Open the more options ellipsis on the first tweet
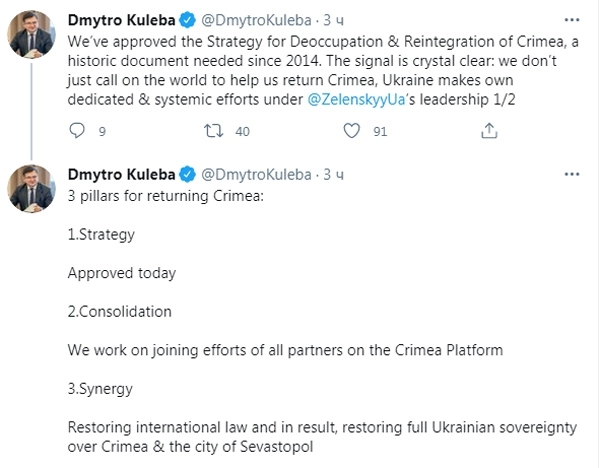 coord(574,19)
